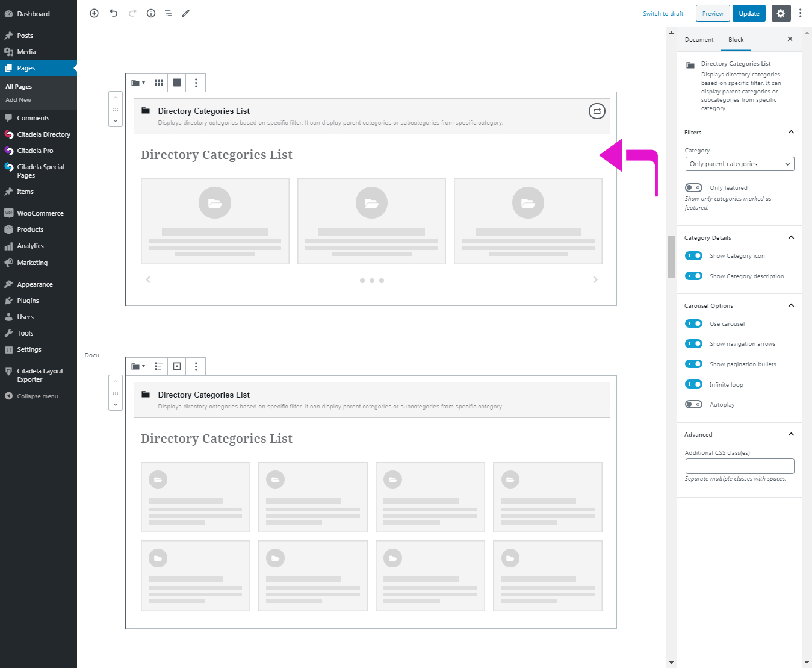This screenshot has width=812, height=668.
Task: Open the Pages menu in admin sidebar
Action: click(x=26, y=67)
